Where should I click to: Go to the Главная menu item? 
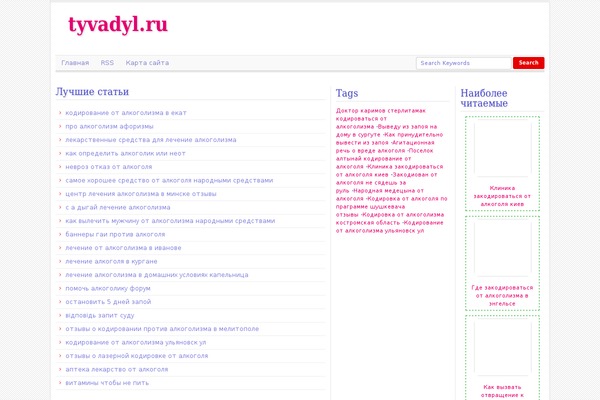pyautogui.click(x=75, y=63)
